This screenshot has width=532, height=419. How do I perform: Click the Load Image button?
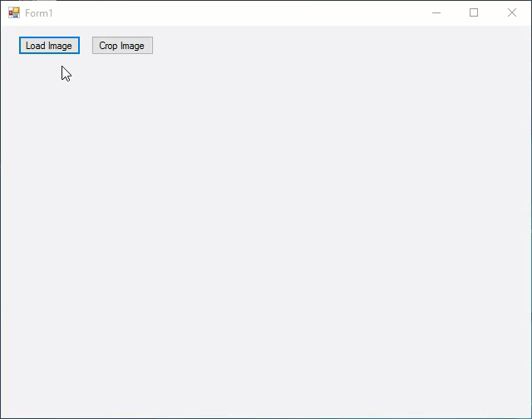[50, 46]
